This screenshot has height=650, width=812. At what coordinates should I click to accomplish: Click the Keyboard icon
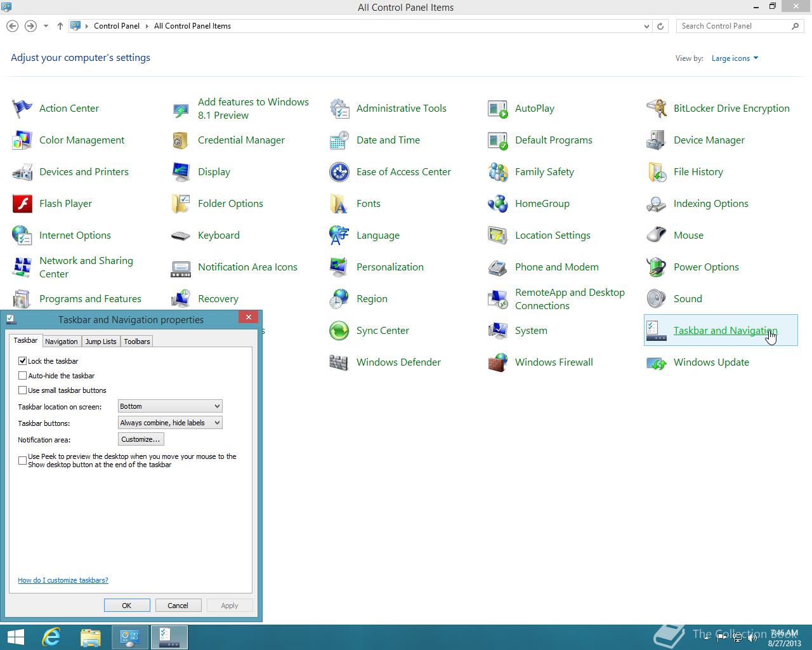pyautogui.click(x=181, y=235)
